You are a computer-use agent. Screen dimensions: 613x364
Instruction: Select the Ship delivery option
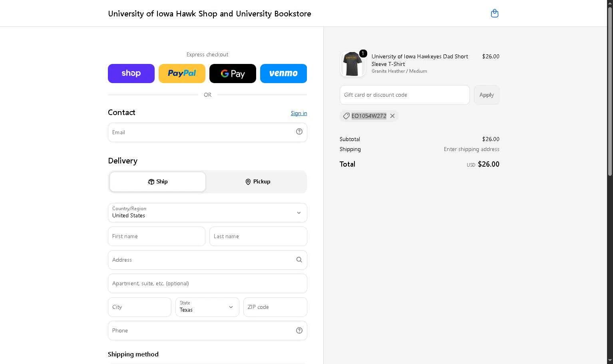pyautogui.click(x=158, y=182)
